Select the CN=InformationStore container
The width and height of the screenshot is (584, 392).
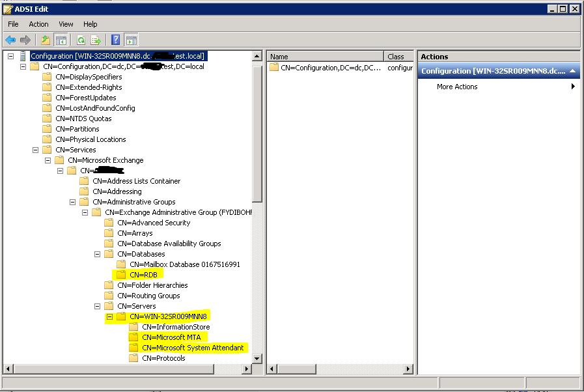176,328
